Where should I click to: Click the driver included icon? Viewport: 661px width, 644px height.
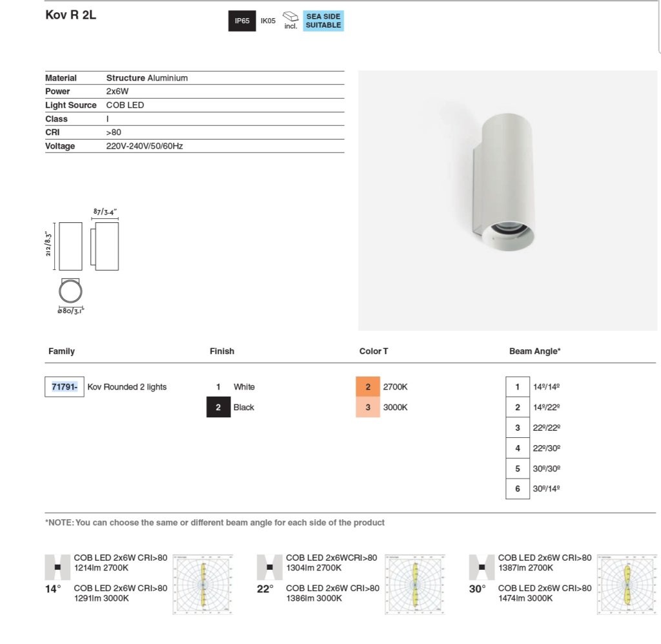click(x=290, y=20)
